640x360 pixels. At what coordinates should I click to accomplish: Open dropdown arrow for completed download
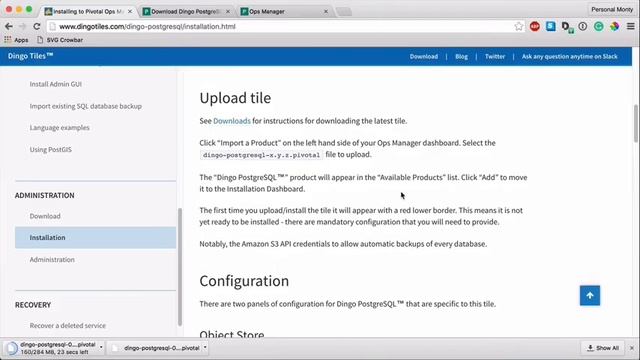click(205, 348)
